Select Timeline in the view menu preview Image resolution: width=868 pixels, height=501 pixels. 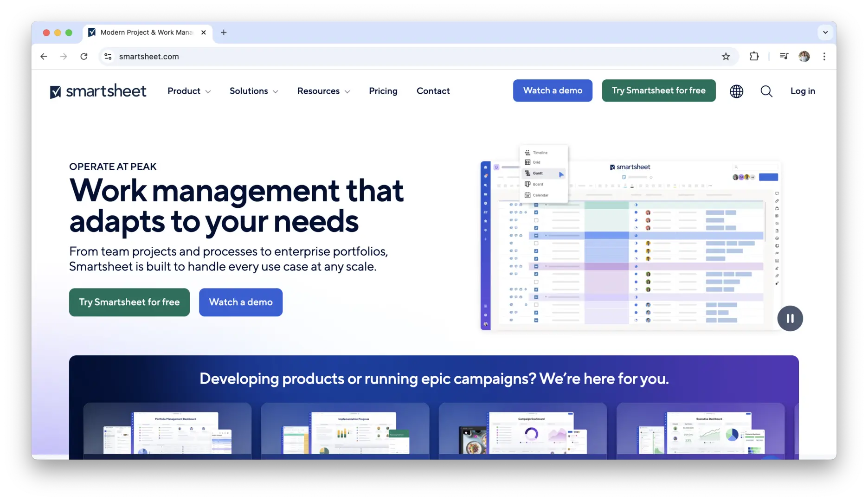click(544, 153)
